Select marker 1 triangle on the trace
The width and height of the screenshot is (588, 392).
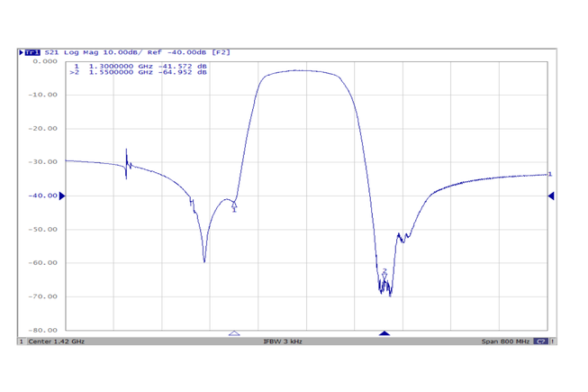point(234,205)
